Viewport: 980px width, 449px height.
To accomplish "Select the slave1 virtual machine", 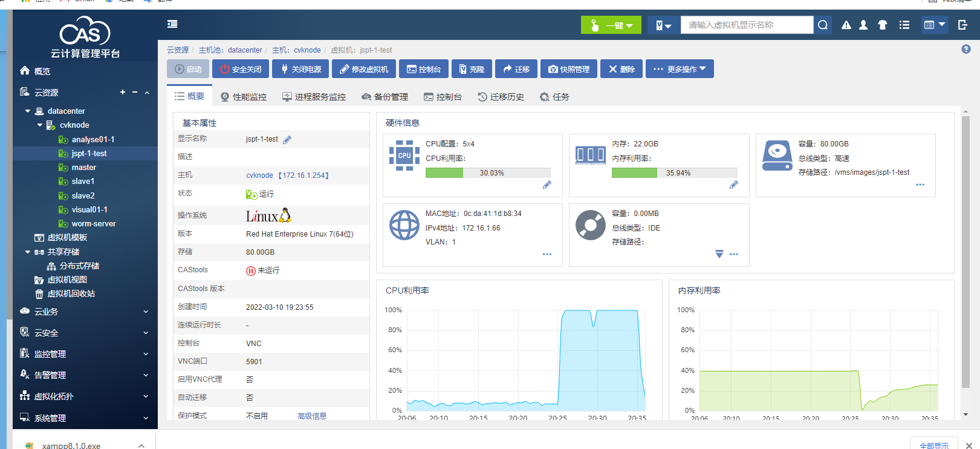I will click(83, 182).
